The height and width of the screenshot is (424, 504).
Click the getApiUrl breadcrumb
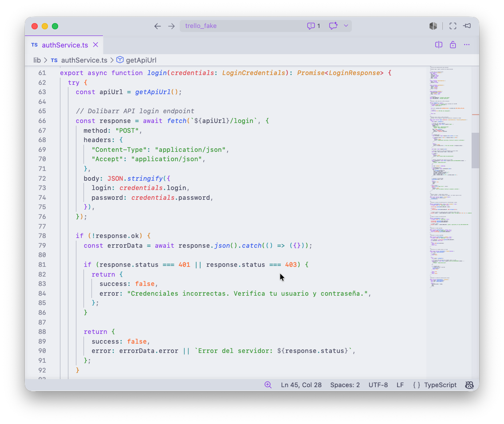pyautogui.click(x=141, y=60)
